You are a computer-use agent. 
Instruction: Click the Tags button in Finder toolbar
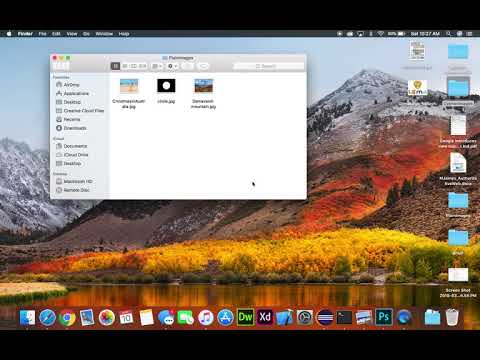203,66
